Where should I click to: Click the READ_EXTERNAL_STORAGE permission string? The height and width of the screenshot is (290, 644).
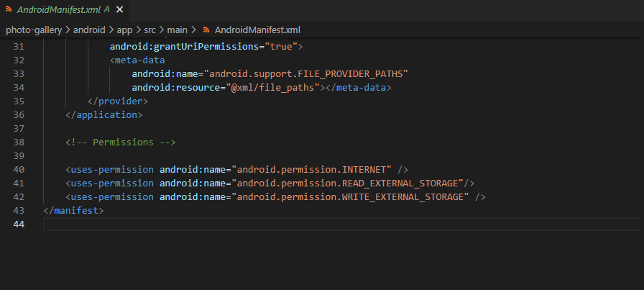tap(347, 183)
